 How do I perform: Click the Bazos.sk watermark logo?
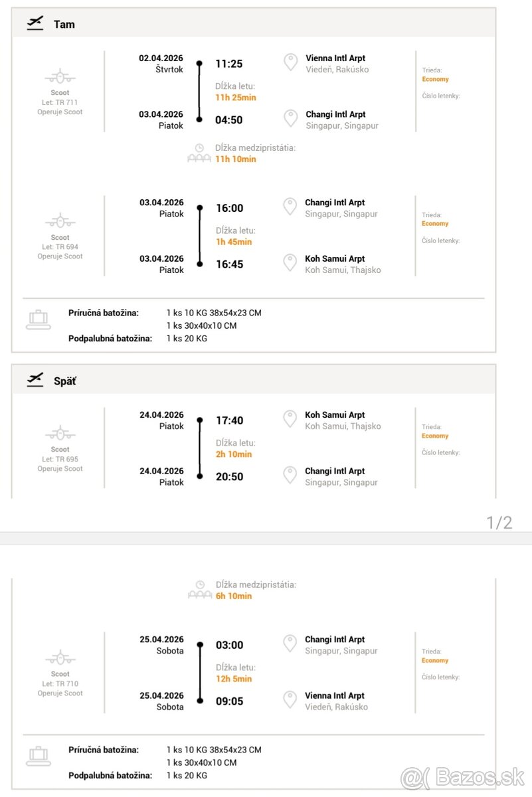point(462,776)
